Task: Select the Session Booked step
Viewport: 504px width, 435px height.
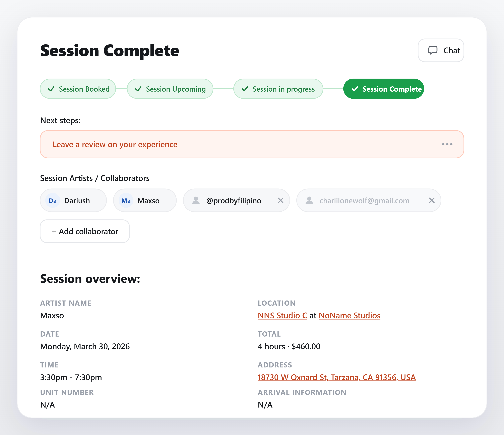Action: tap(78, 89)
